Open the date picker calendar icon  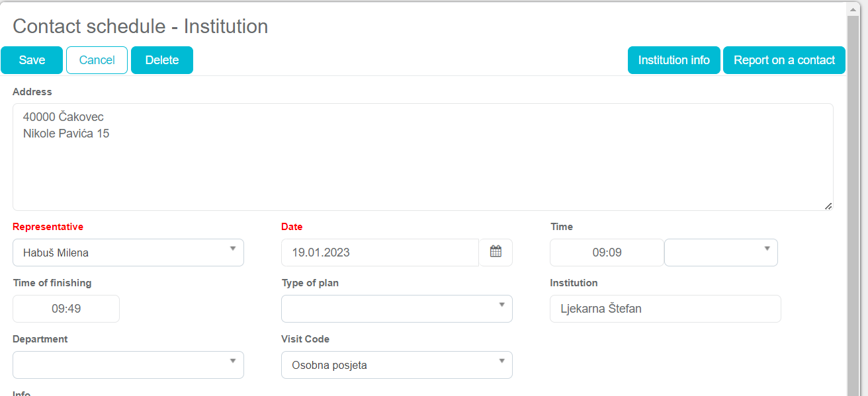coord(496,252)
